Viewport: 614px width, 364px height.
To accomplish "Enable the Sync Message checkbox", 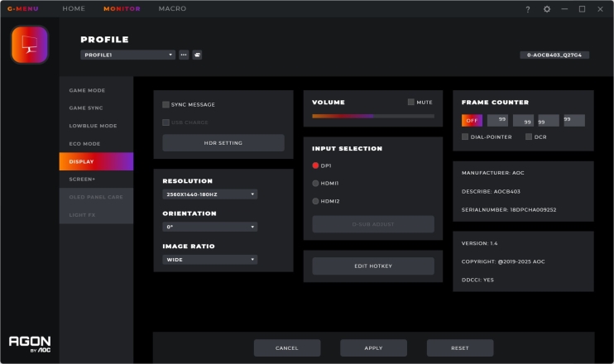I will [166, 104].
